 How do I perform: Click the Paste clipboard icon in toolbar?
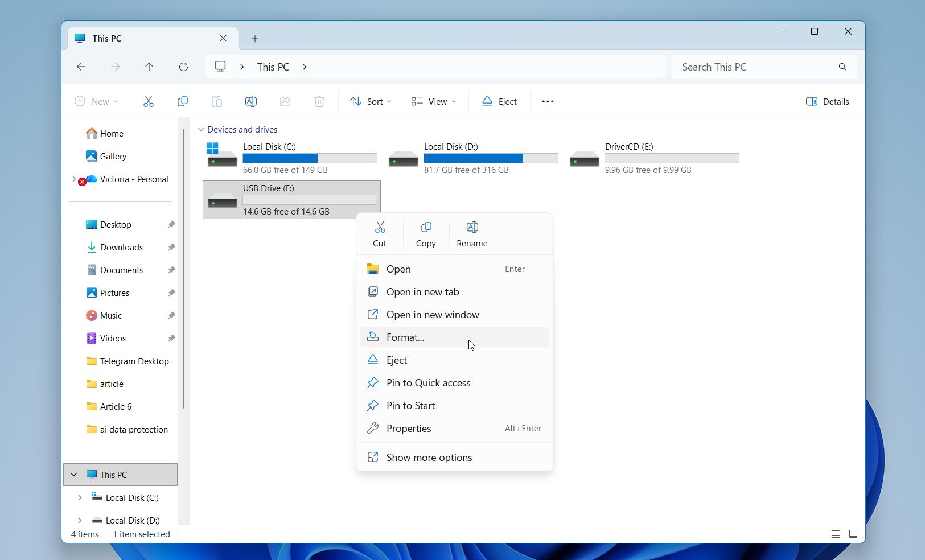tap(217, 101)
